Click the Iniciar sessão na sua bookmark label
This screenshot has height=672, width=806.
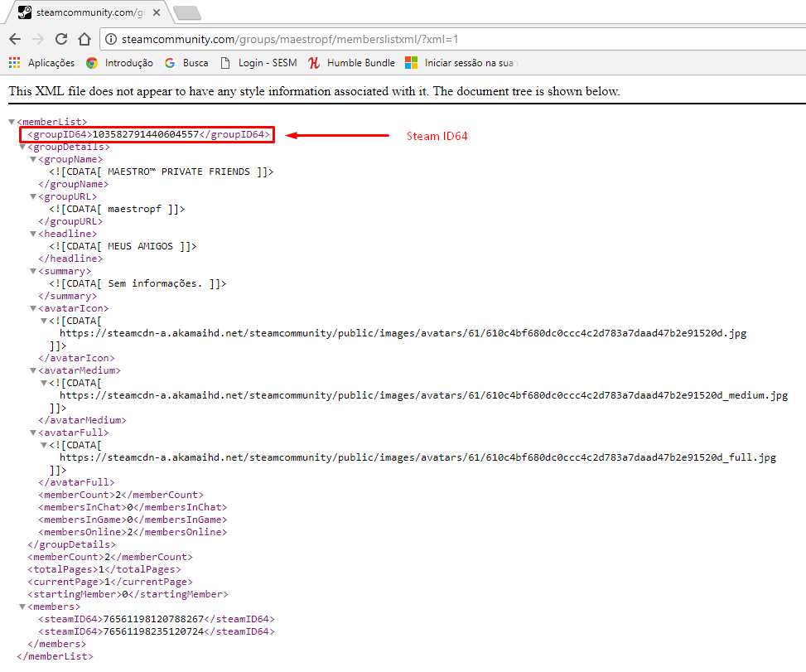[x=469, y=63]
